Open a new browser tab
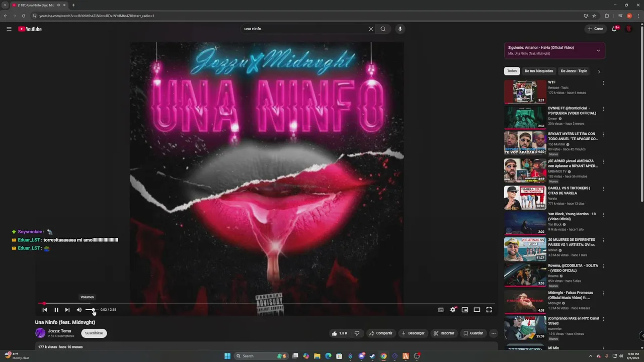This screenshot has width=644, height=362. coord(73,5)
